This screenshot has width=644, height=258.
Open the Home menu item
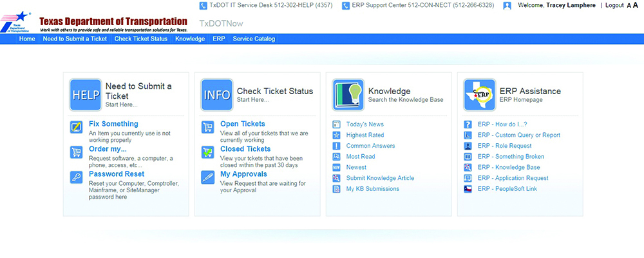[x=27, y=39]
